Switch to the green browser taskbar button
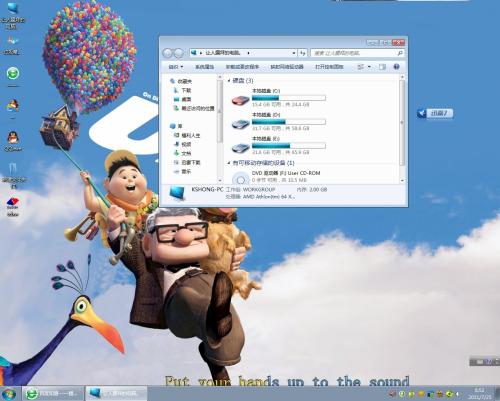The image size is (500, 401). (53, 393)
